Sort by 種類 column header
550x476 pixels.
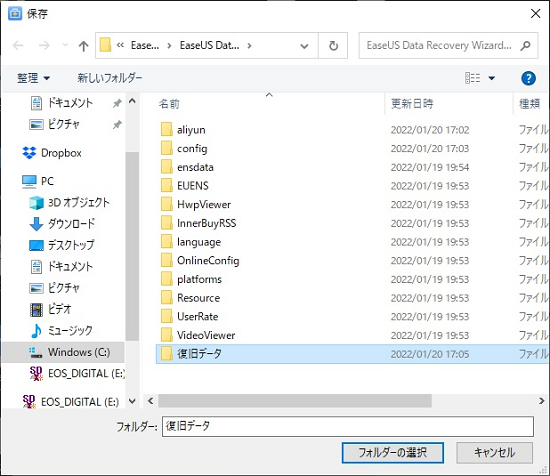531,104
